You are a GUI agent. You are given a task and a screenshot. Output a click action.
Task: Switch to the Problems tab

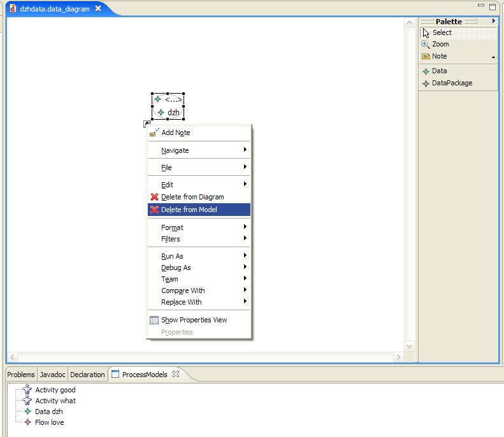click(x=21, y=375)
